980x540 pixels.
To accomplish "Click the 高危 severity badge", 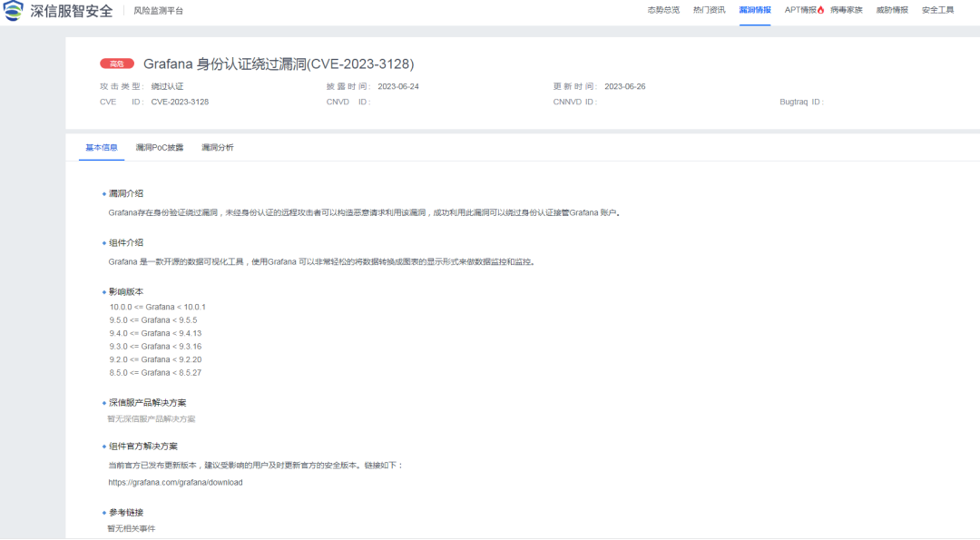I will 117,64.
